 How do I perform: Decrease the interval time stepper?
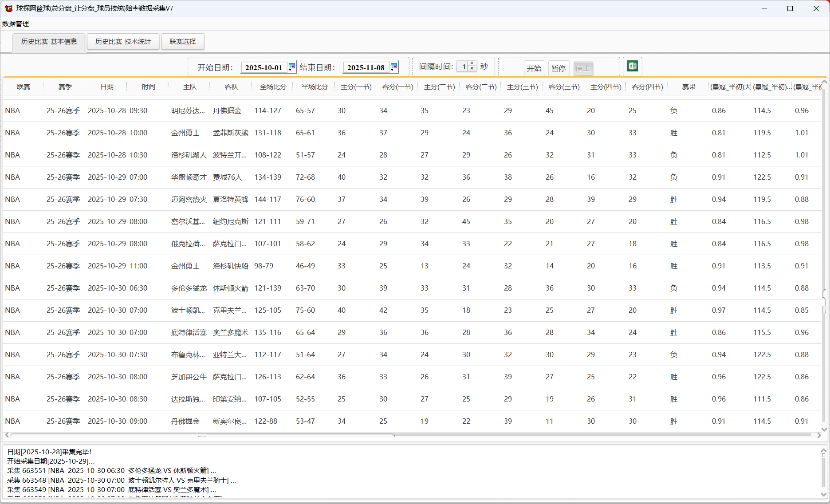click(472, 69)
